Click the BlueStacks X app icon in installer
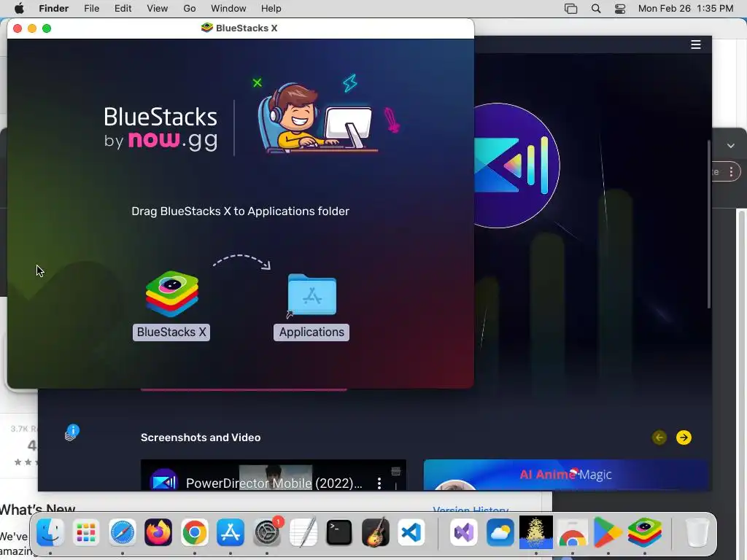 172,294
